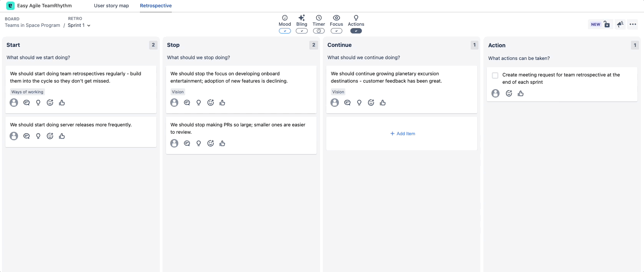Screen dimensions: 644x272
Task: Click the Easy Agile TeamRhythm logo
Action: tap(10, 6)
